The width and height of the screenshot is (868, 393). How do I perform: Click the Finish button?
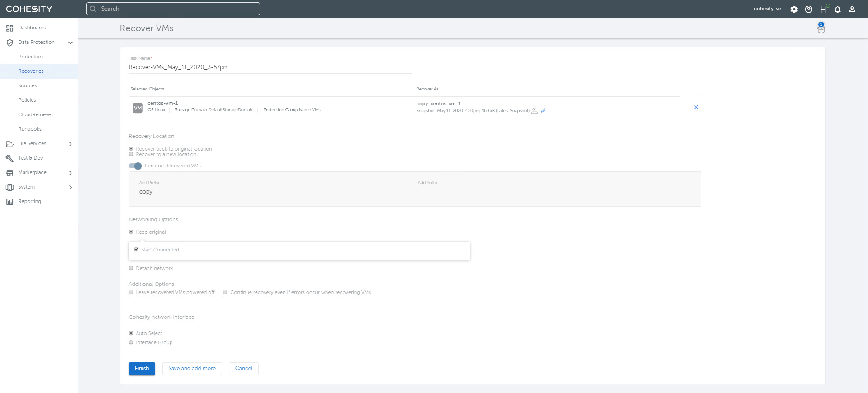click(142, 369)
